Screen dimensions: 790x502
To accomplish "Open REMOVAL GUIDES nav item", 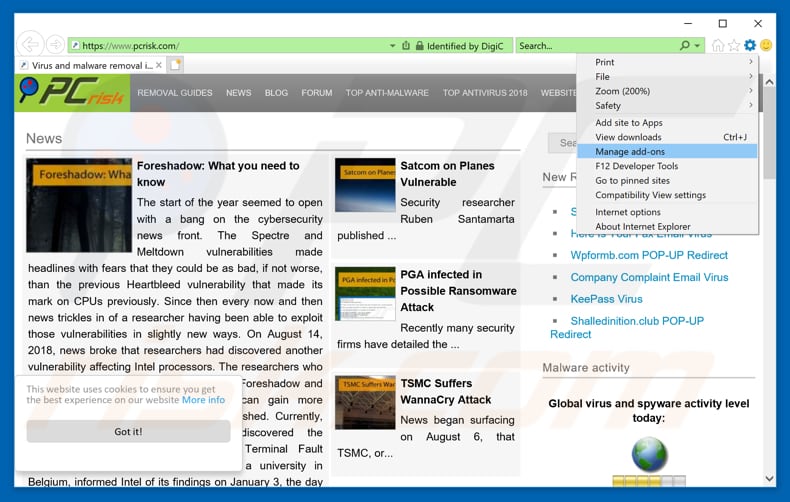I will pos(175,93).
